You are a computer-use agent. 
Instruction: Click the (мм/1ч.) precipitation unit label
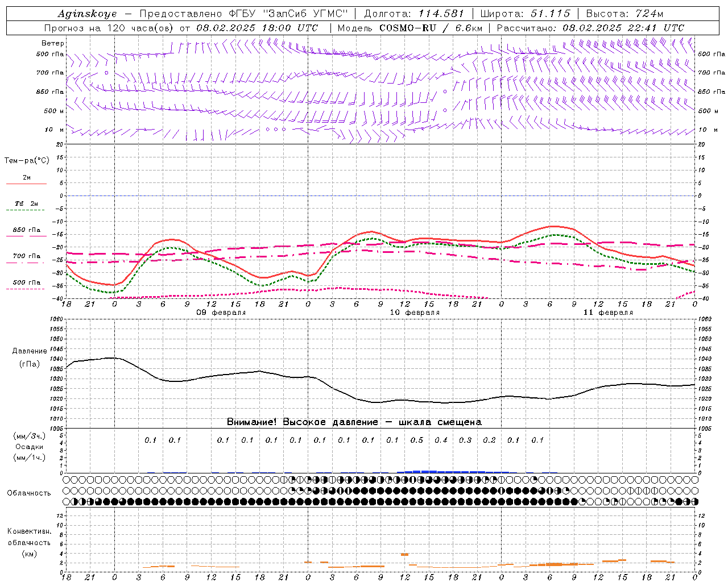coord(29,458)
